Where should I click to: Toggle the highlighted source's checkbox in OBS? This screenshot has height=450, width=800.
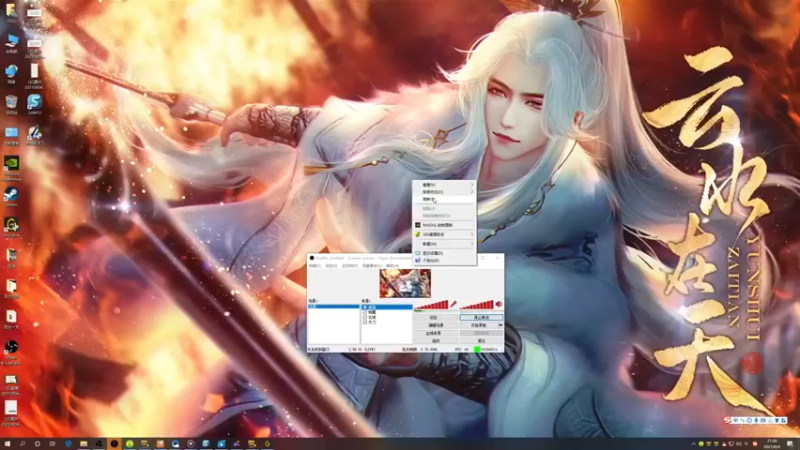pyautogui.click(x=364, y=307)
